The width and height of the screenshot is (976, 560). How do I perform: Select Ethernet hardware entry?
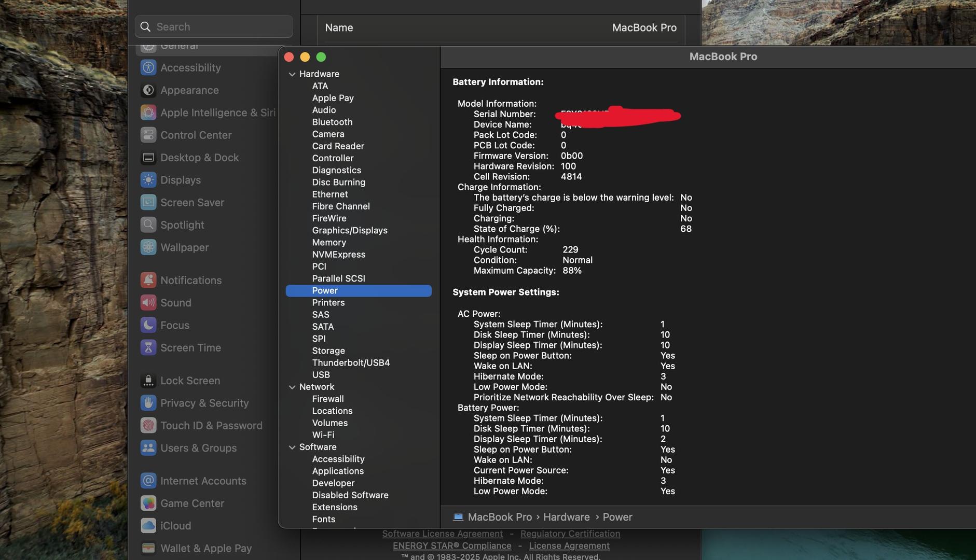tap(330, 194)
